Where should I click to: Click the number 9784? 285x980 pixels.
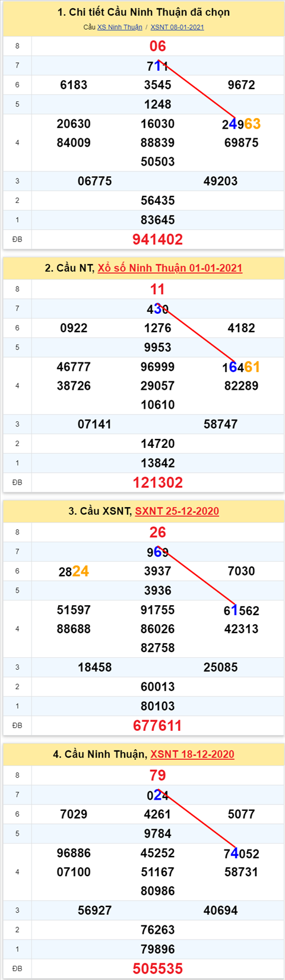(x=158, y=834)
